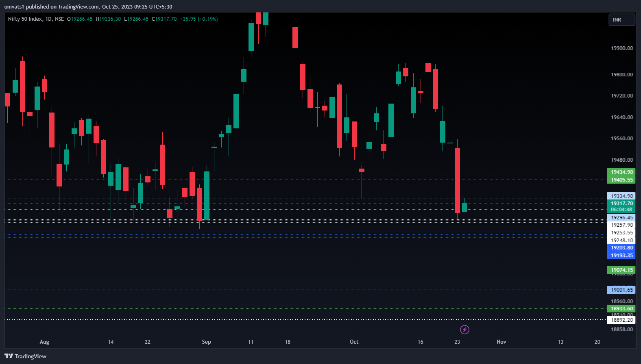641x364 pixels.
Task: Click the 23 date label on time axis
Action: pos(457,342)
